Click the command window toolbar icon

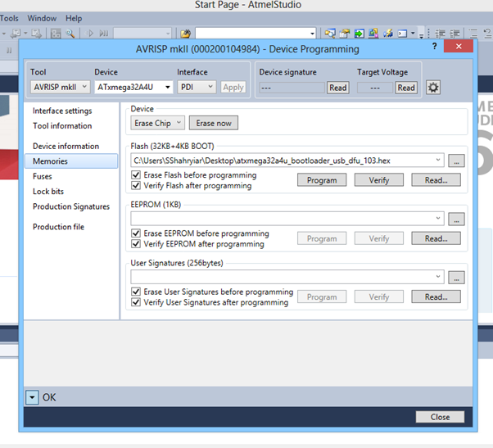pos(402,34)
